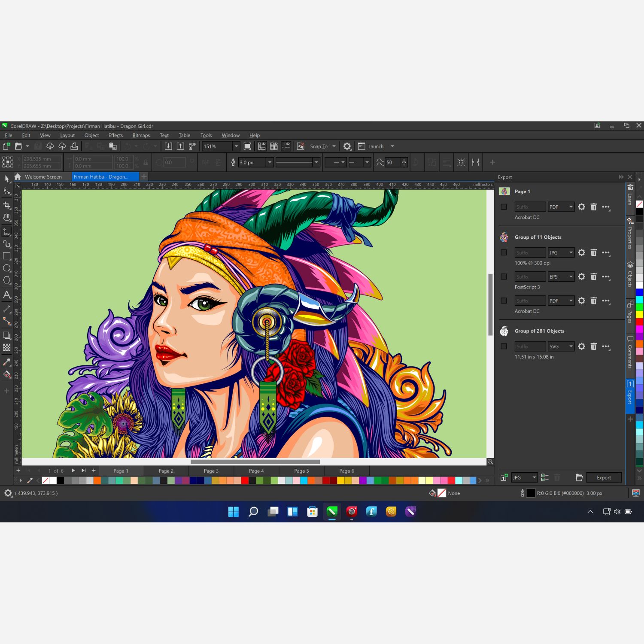
Task: Tick the EPS export checkbox
Action: [x=504, y=276]
